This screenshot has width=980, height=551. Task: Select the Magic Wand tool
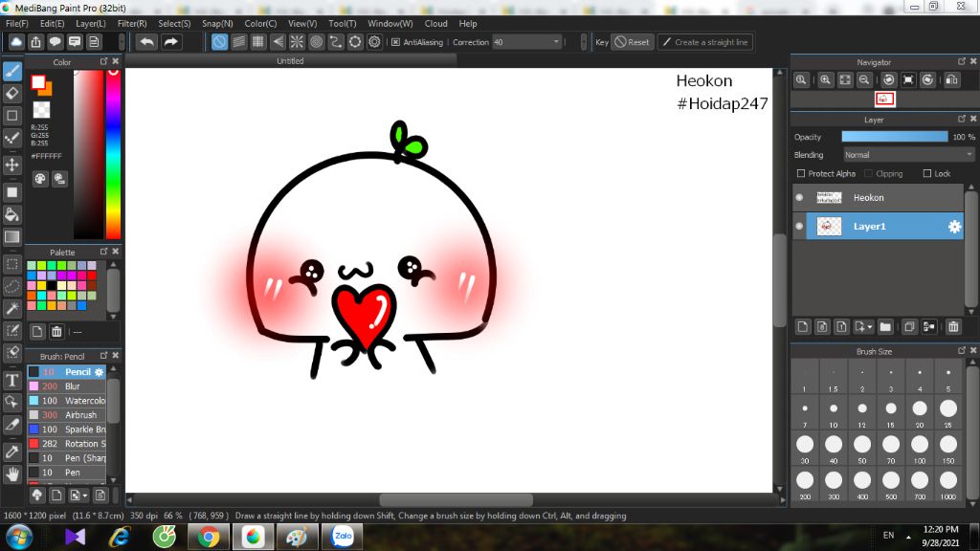(x=11, y=309)
